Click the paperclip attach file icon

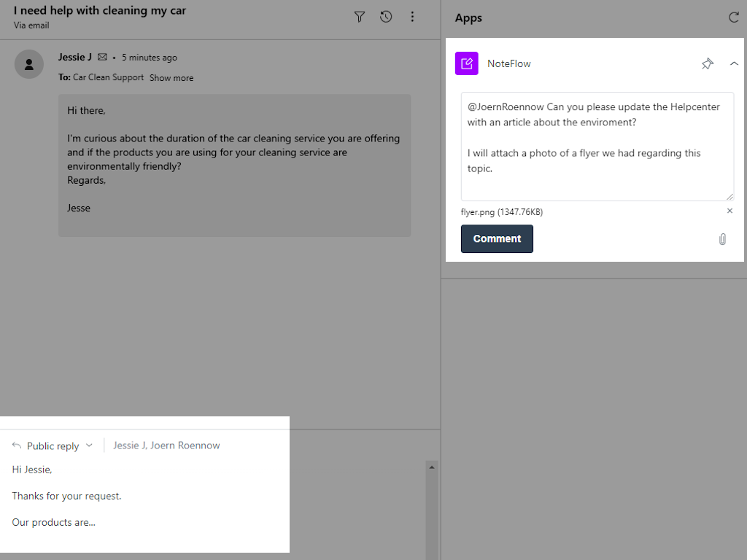pyautogui.click(x=722, y=239)
